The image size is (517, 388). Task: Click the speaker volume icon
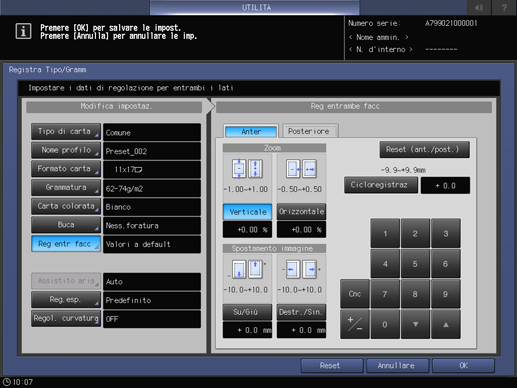pyautogui.click(x=479, y=7)
